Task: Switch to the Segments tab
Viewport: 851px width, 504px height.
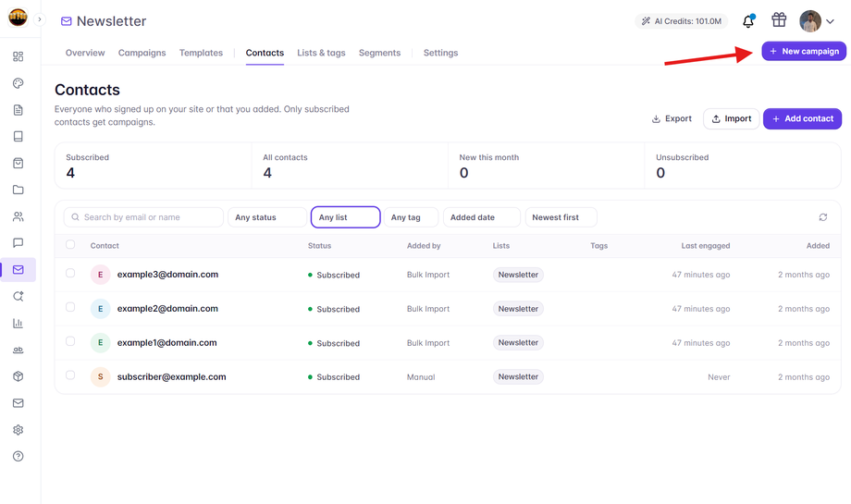Action: 379,53
